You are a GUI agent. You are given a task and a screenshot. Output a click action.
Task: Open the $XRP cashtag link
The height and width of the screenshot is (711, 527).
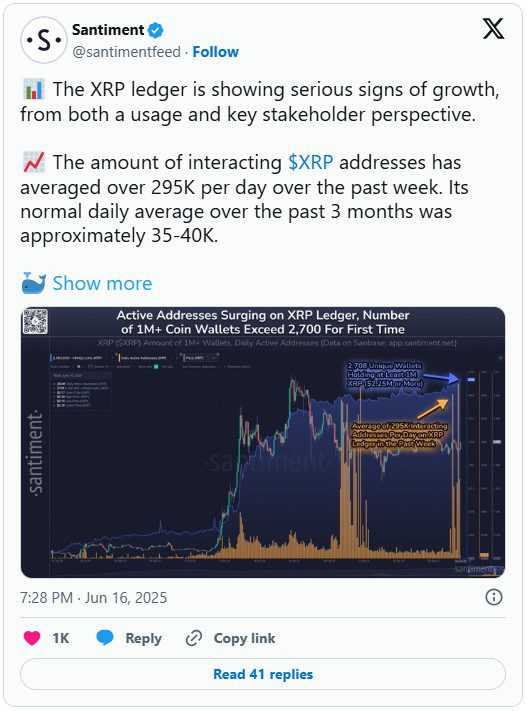311,162
